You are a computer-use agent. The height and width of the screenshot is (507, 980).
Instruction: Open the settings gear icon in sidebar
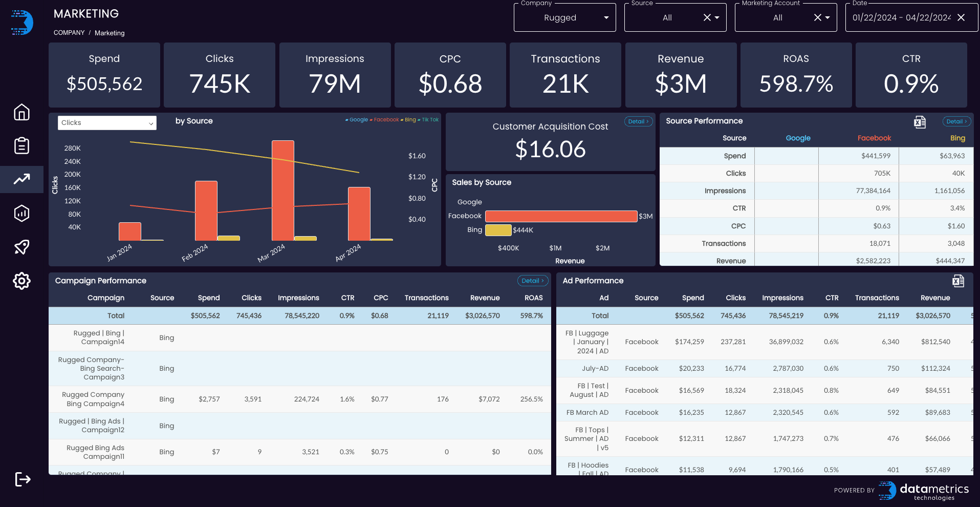pos(21,281)
